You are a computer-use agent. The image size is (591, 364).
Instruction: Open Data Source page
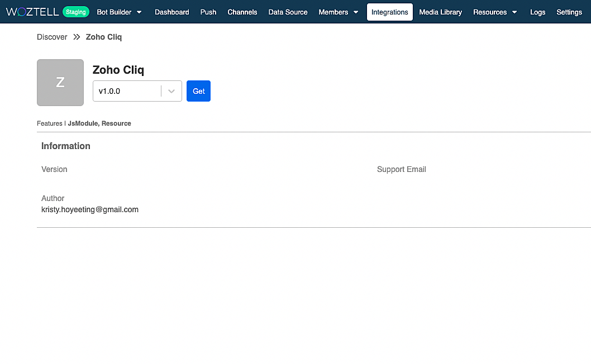[x=288, y=12]
